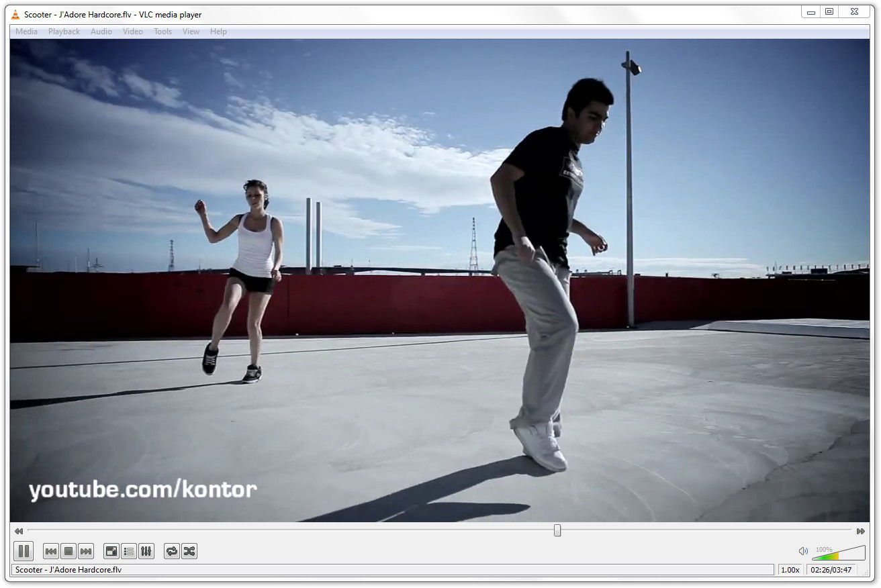Image resolution: width=881 pixels, height=588 pixels.
Task: Open the Audio menu
Action: [x=101, y=32]
